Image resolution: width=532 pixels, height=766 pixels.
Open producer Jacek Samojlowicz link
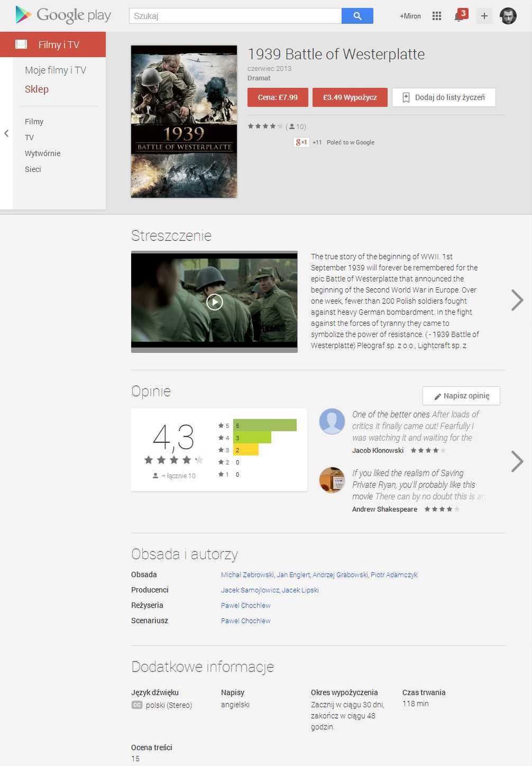point(250,590)
